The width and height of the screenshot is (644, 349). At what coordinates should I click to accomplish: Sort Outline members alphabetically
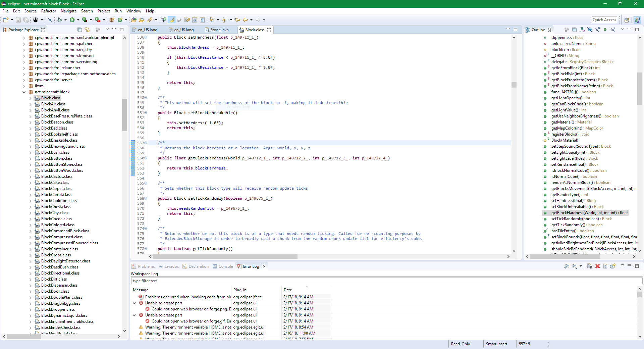[582, 30]
